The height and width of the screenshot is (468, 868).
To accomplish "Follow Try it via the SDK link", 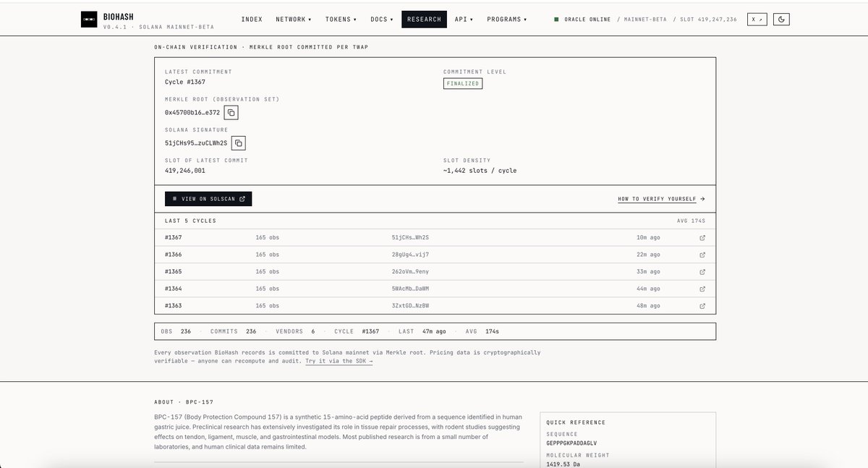I will [339, 360].
